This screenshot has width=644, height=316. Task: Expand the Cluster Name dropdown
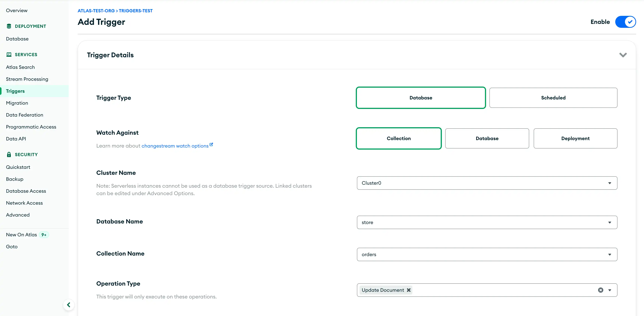(x=609, y=183)
